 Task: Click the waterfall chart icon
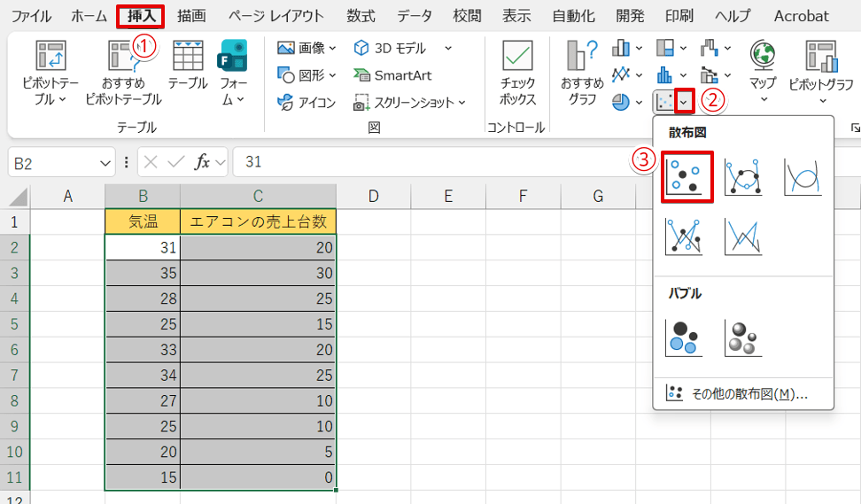tap(709, 49)
